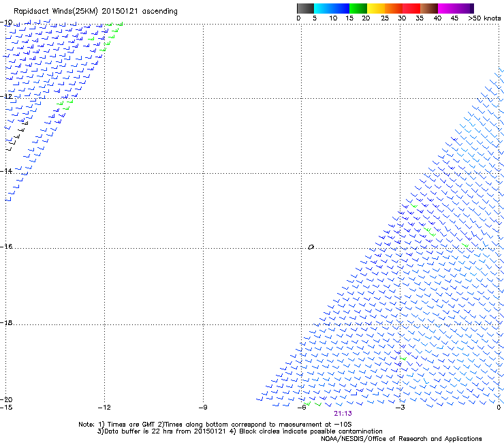Click the NOAA/NESDIS credit text
504x443 pixels.
401,439
